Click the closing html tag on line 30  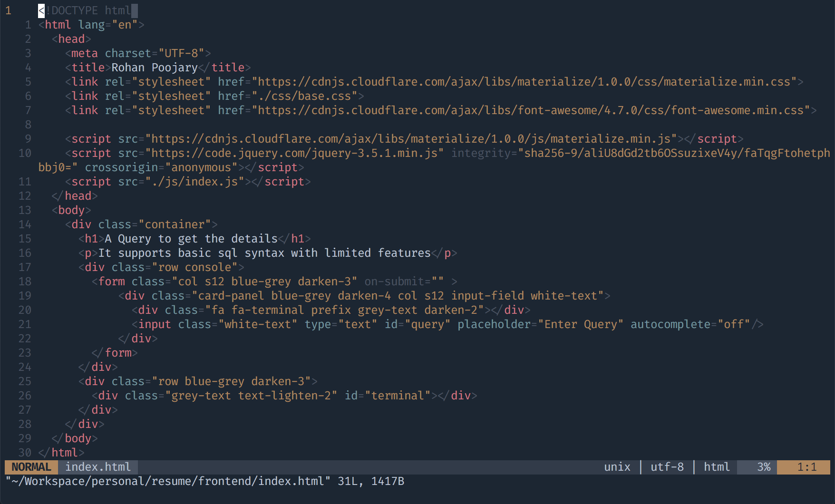(x=61, y=453)
